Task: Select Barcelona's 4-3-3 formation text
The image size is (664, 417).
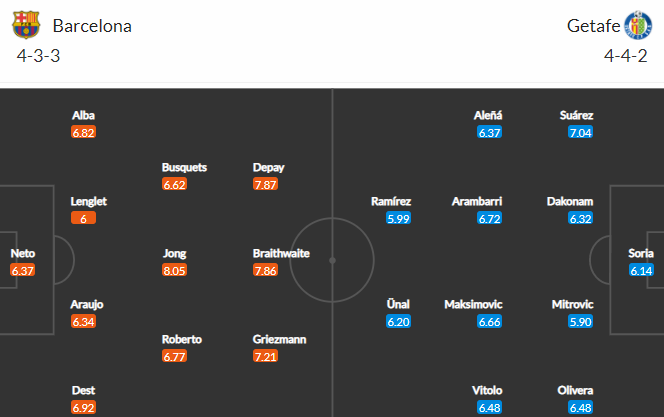Action: (x=39, y=56)
